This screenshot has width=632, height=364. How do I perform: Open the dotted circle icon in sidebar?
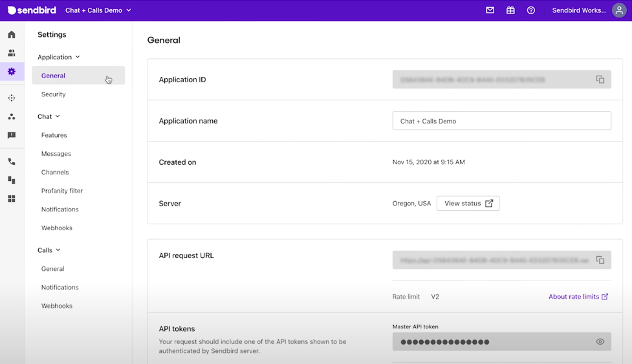click(12, 98)
